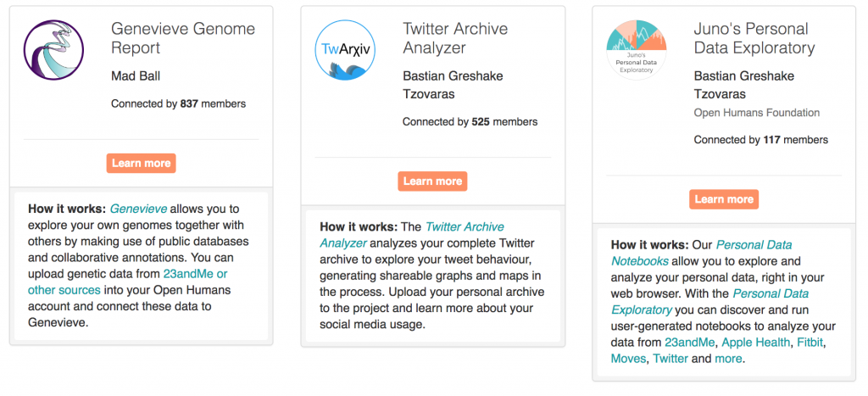Open the Fitbit link

[x=811, y=343]
